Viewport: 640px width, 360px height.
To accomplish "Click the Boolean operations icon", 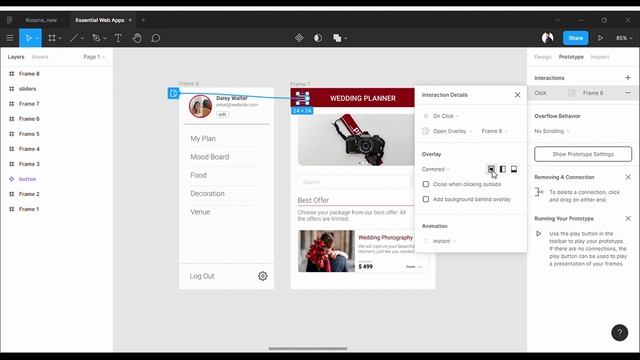I will coord(337,38).
